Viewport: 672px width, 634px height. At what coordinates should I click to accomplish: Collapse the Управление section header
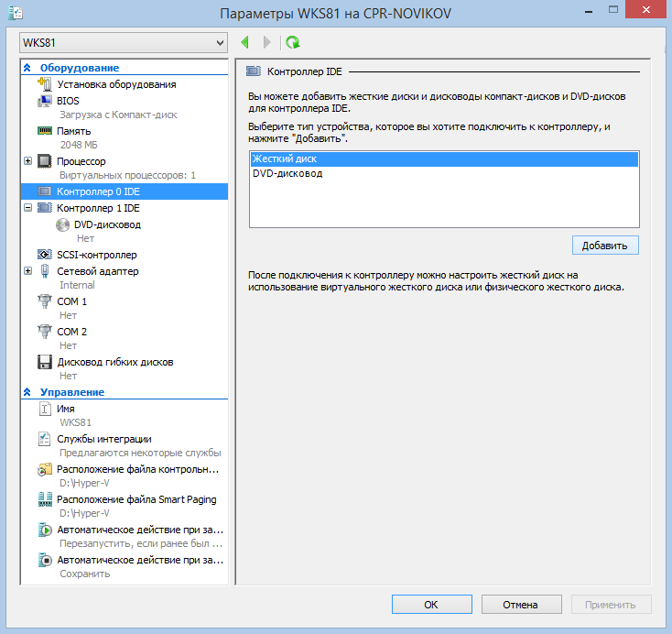pyautogui.click(x=27, y=392)
